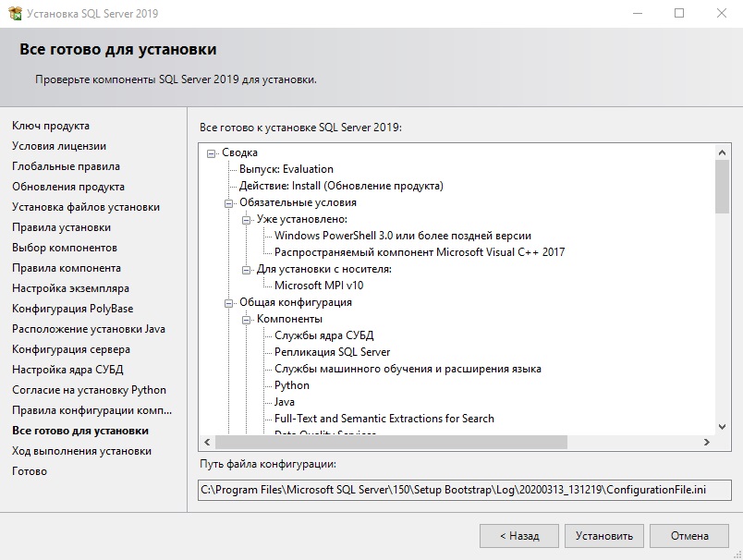Click the summary tree scroll-up arrow
The image size is (743, 560).
[722, 152]
